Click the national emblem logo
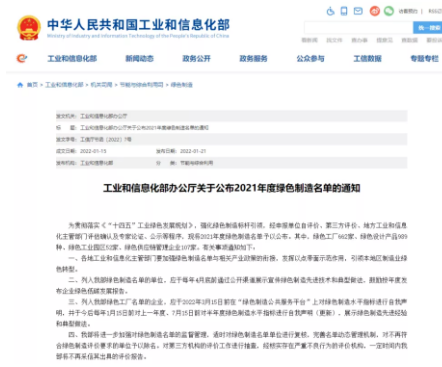 click(29, 28)
